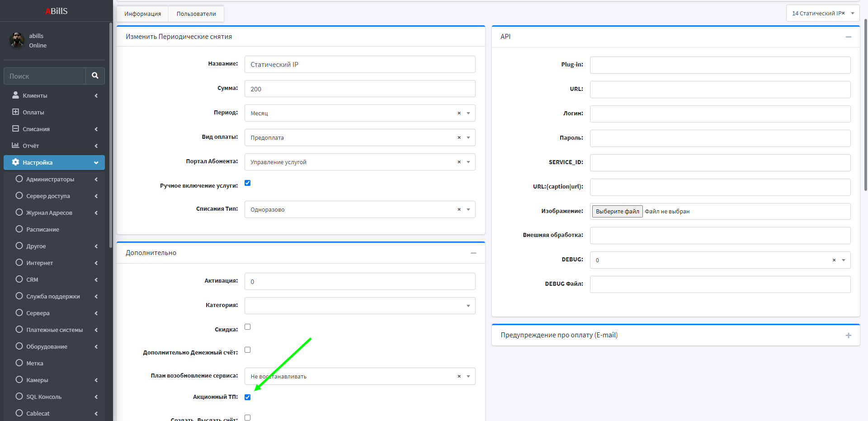Open the Период dropdown

[x=468, y=113]
